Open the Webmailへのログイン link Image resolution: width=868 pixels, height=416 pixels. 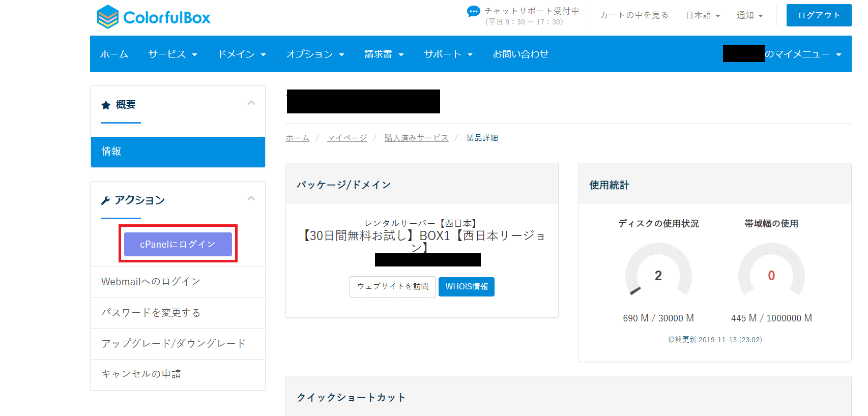[151, 282]
